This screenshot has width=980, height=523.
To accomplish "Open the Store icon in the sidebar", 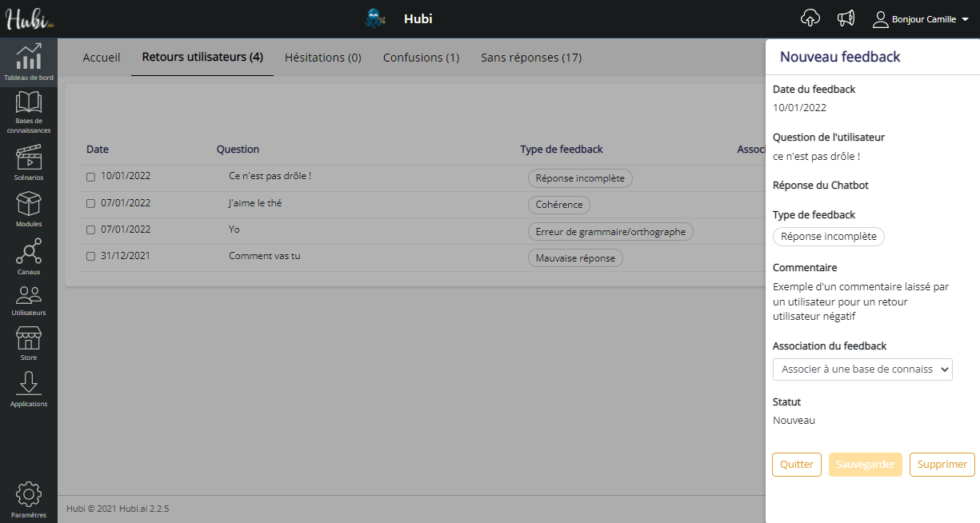I will click(x=28, y=338).
